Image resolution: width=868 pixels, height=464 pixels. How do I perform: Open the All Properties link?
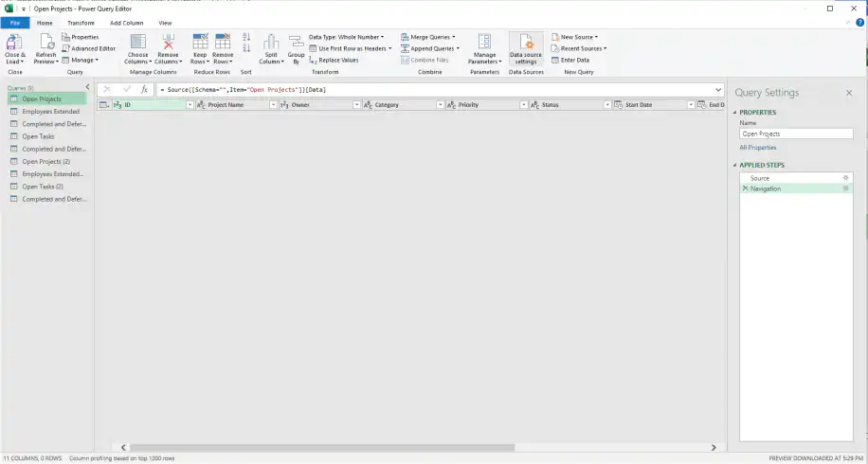pyautogui.click(x=758, y=148)
